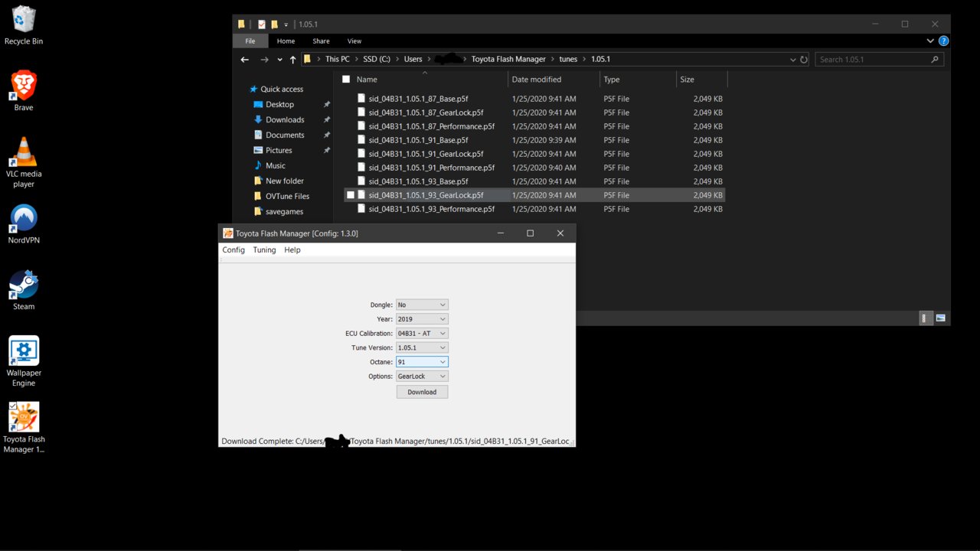Check the box for sid_04B31_1.05.1_93_GearLock.p5f
The height and width of the screenshot is (551, 980).
click(351, 195)
